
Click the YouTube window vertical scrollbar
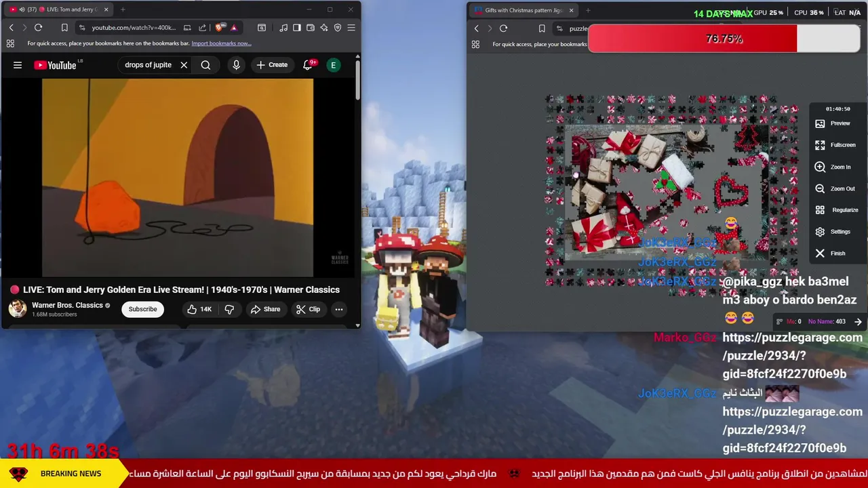coord(358,79)
